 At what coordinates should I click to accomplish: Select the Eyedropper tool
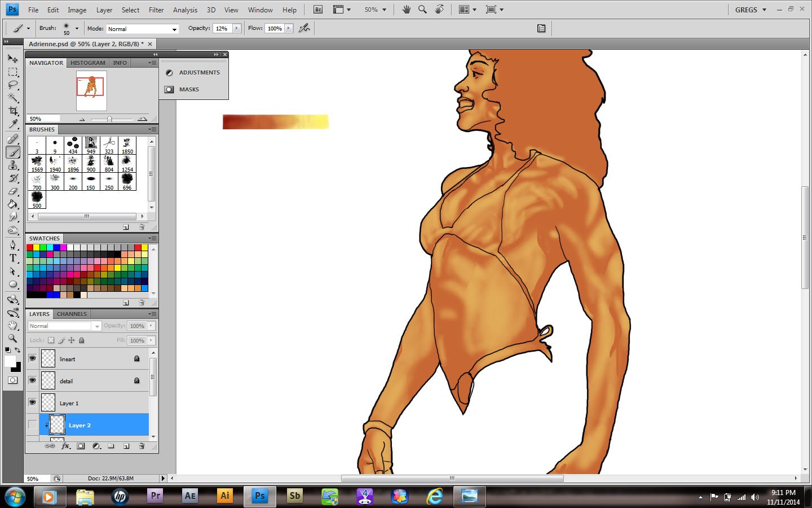coord(13,124)
